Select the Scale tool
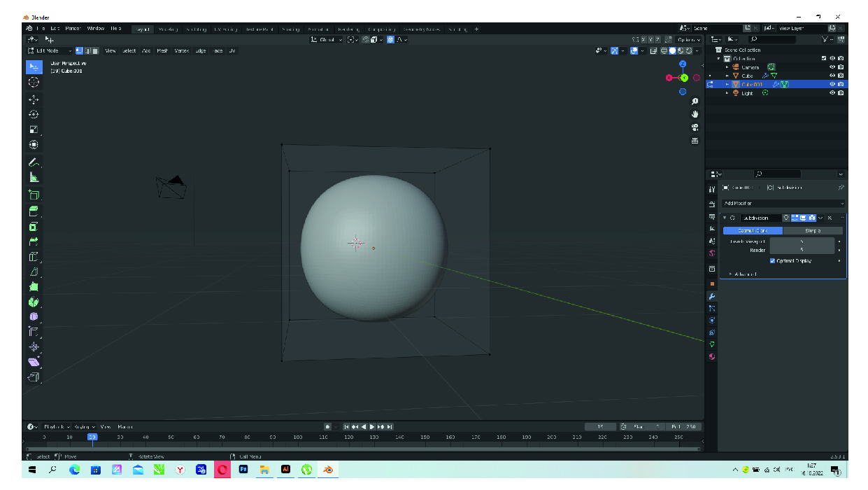This screenshot has height=490, width=868. pyautogui.click(x=34, y=129)
